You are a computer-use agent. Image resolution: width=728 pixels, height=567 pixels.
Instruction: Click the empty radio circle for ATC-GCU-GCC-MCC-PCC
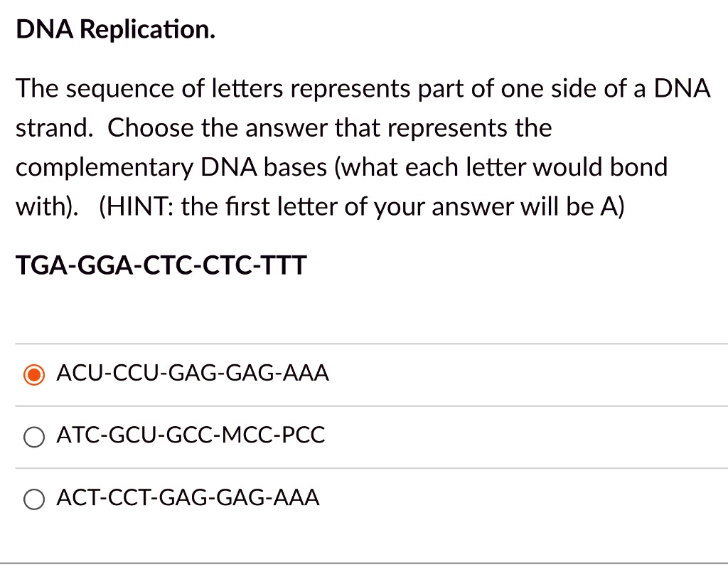[34, 436]
